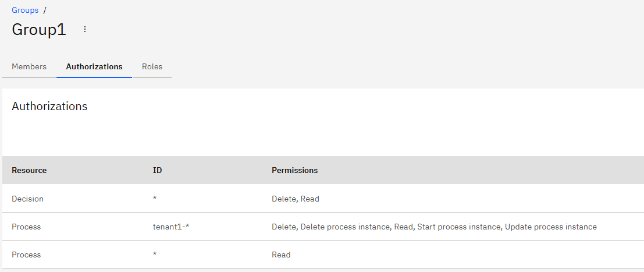Select the Decision resource row cell

(x=27, y=199)
